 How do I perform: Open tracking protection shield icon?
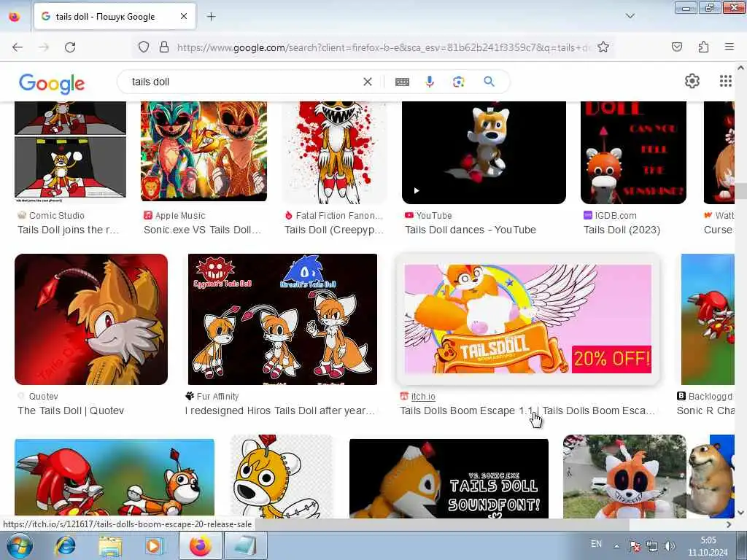144,47
